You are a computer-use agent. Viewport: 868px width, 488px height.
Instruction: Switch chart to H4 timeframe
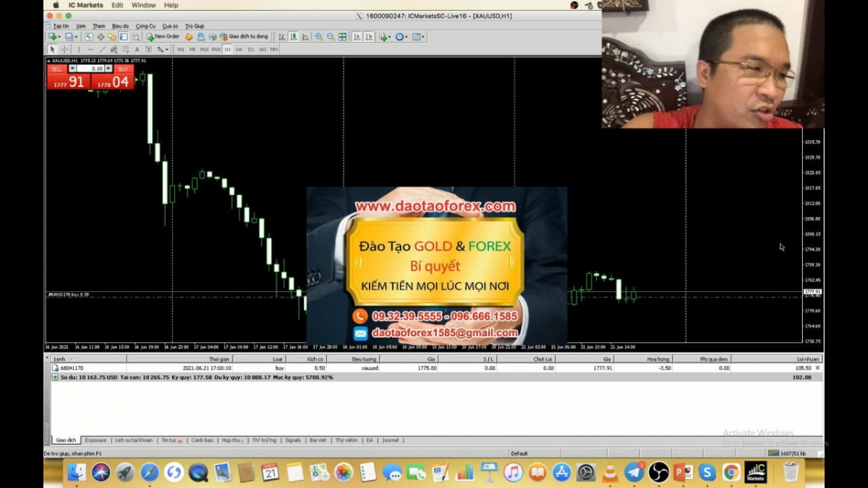pyautogui.click(x=239, y=49)
